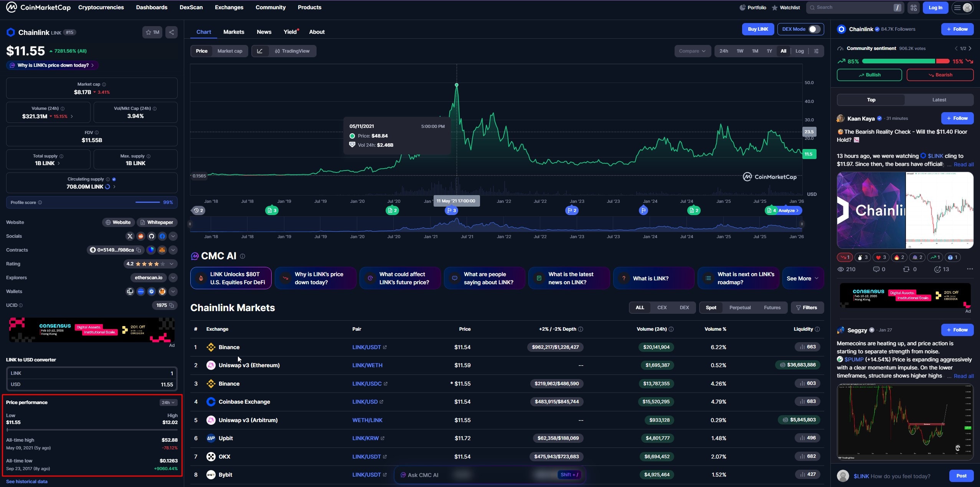Open the MetaMask wallet icon in Contracts row
The image size is (980, 487).
pos(162,250)
